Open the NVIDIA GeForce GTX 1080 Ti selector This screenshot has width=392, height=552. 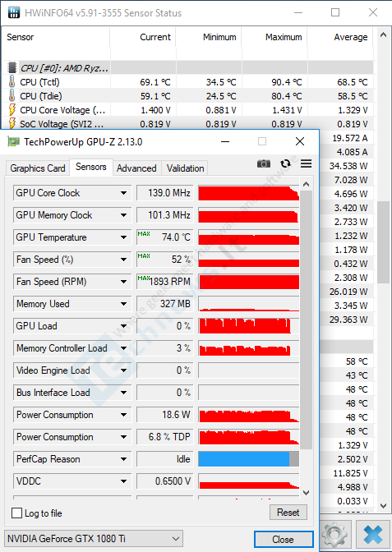94,539
